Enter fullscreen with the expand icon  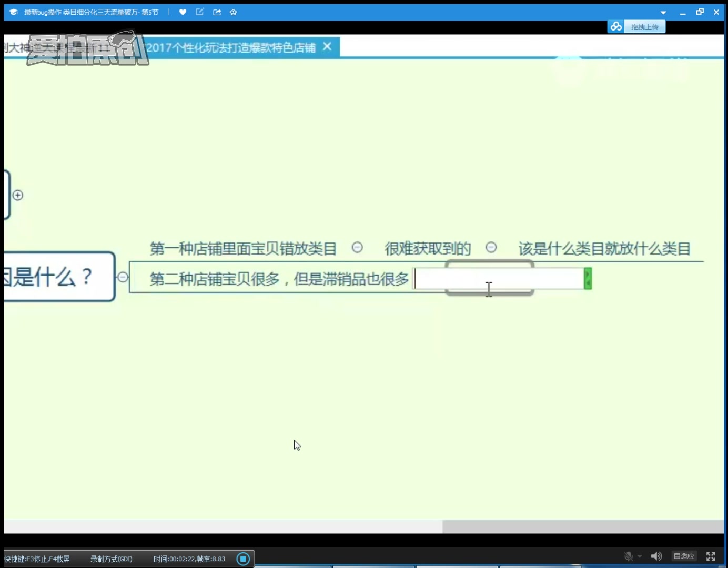point(711,556)
